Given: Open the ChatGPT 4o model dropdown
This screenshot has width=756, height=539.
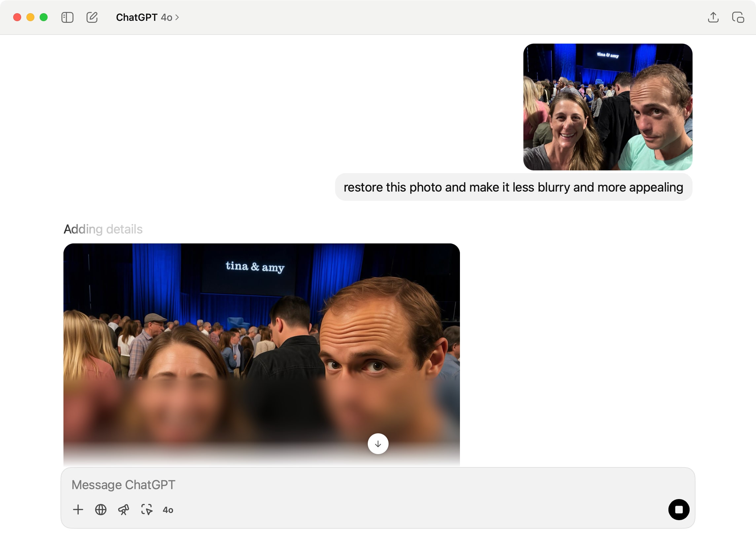Looking at the screenshot, I should pyautogui.click(x=147, y=17).
